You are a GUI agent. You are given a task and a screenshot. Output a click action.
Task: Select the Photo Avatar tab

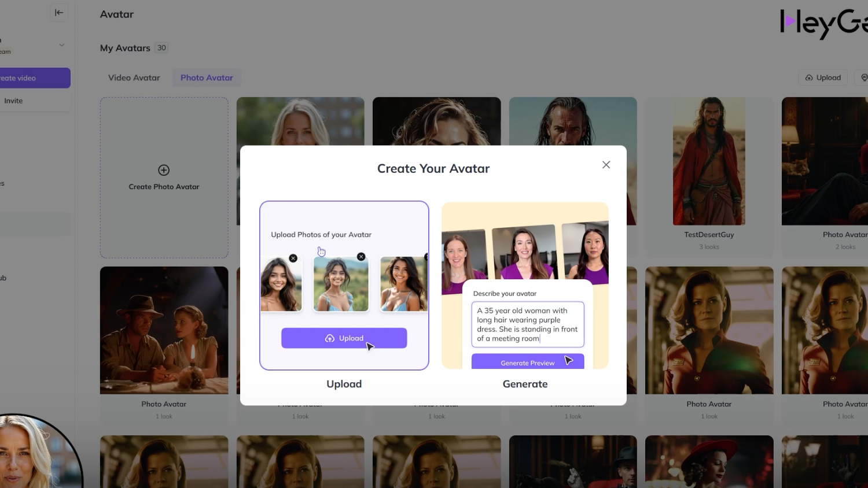207,77
